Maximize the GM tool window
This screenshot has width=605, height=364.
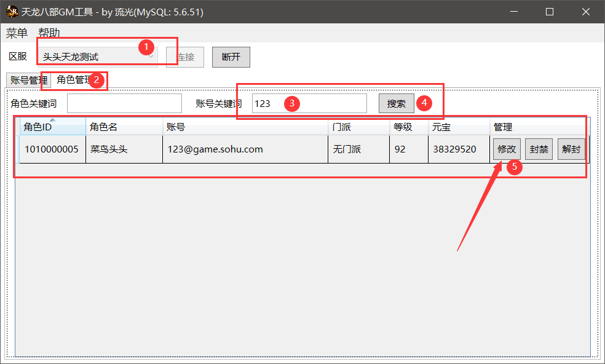(550, 12)
